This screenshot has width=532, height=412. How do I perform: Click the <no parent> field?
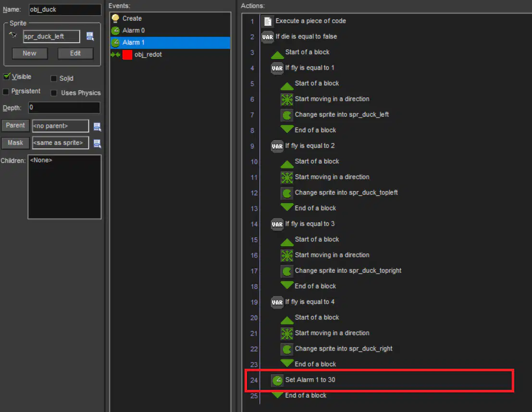coord(60,126)
